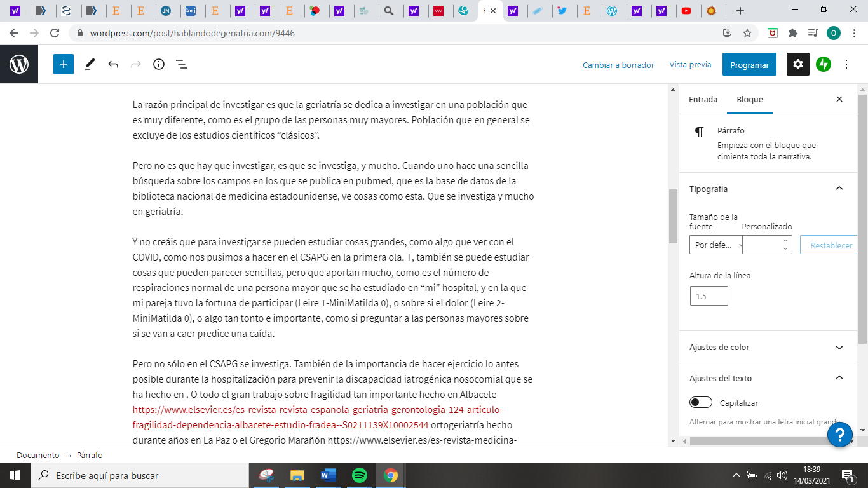Select the pencil Tools icon

tap(90, 64)
